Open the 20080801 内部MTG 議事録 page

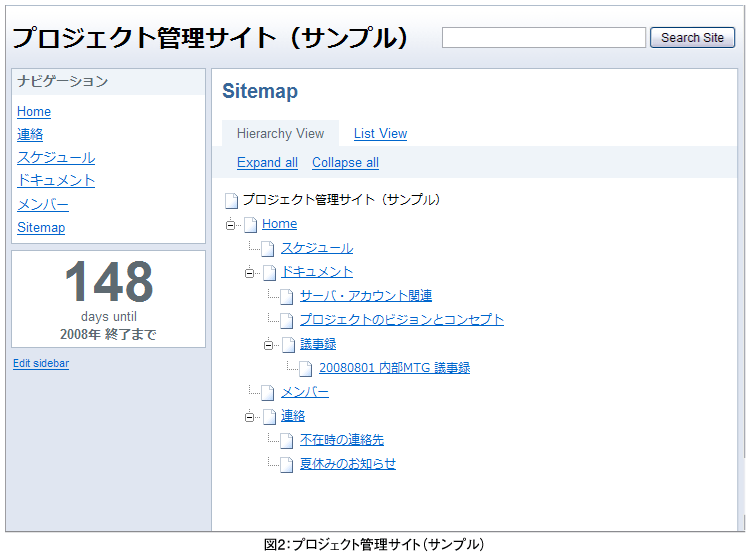(x=395, y=367)
